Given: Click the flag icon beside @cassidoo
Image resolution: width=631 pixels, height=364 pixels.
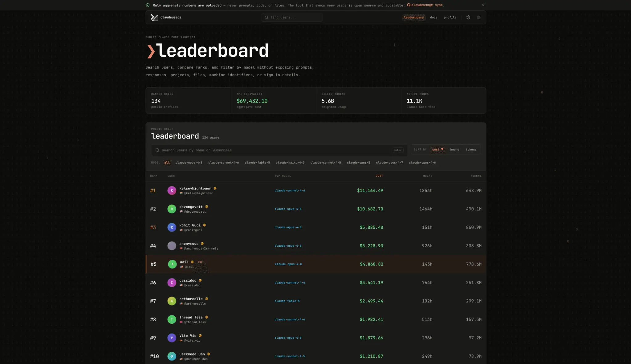Looking at the screenshot, I should 181,285.
